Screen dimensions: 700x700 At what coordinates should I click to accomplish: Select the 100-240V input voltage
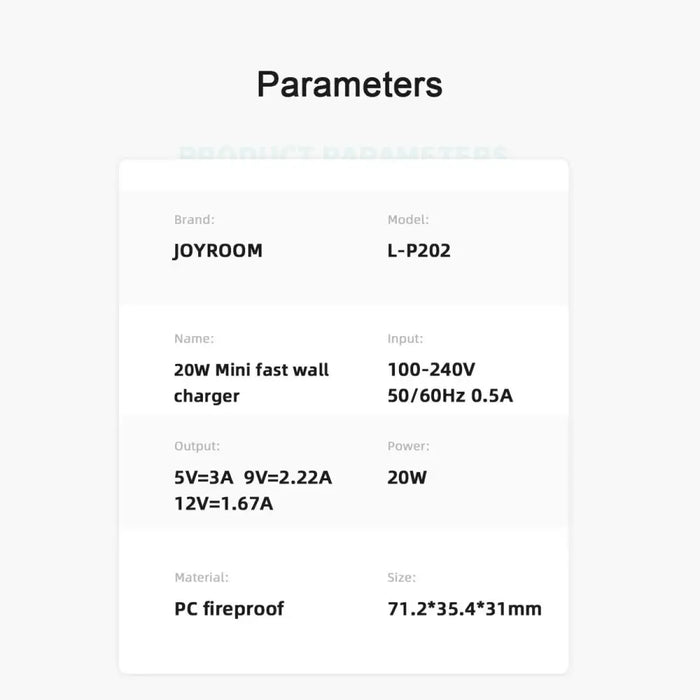(x=430, y=369)
